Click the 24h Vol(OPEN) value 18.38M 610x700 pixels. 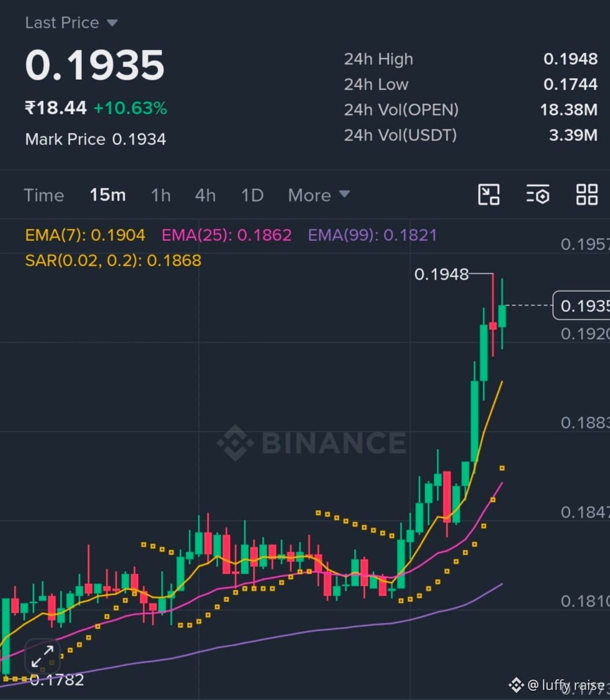click(x=568, y=110)
